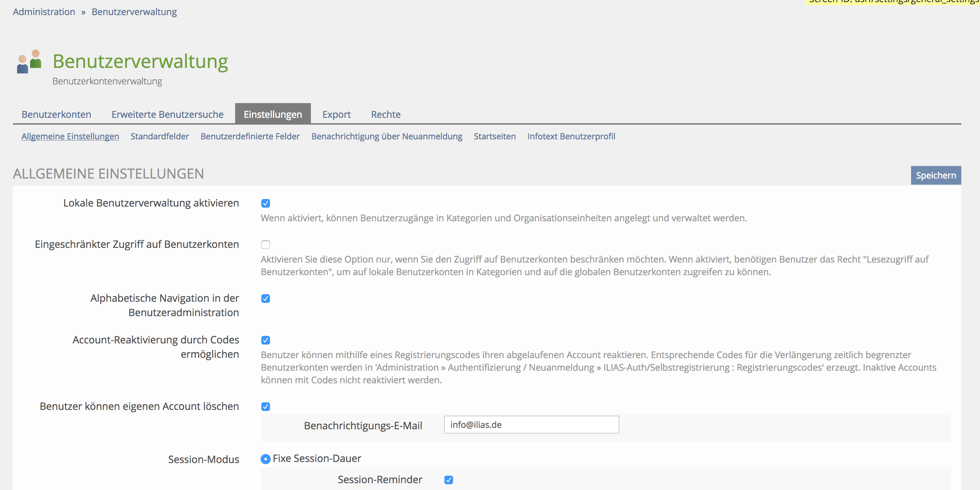Toggle Benutzer können eigenen Account löschen
980x490 pixels.
coord(266,407)
